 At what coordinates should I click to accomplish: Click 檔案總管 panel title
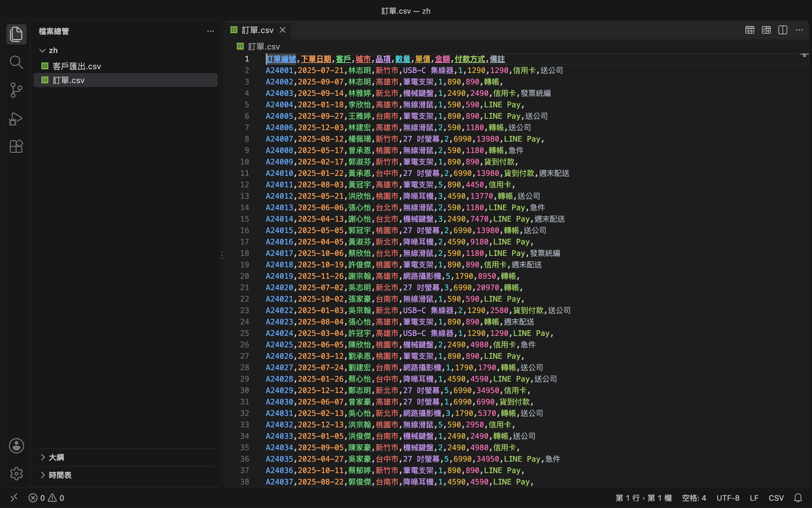54,31
